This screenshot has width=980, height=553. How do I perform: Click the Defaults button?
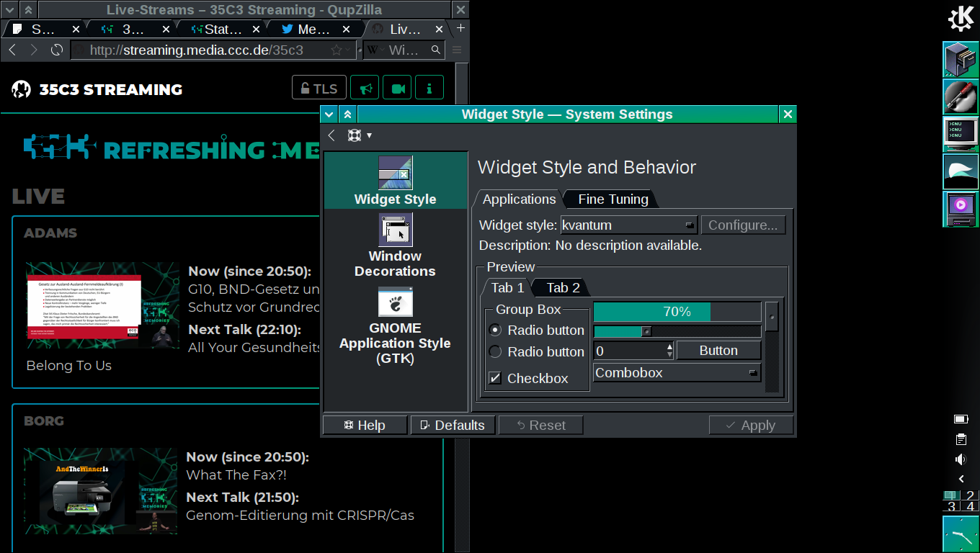453,426
